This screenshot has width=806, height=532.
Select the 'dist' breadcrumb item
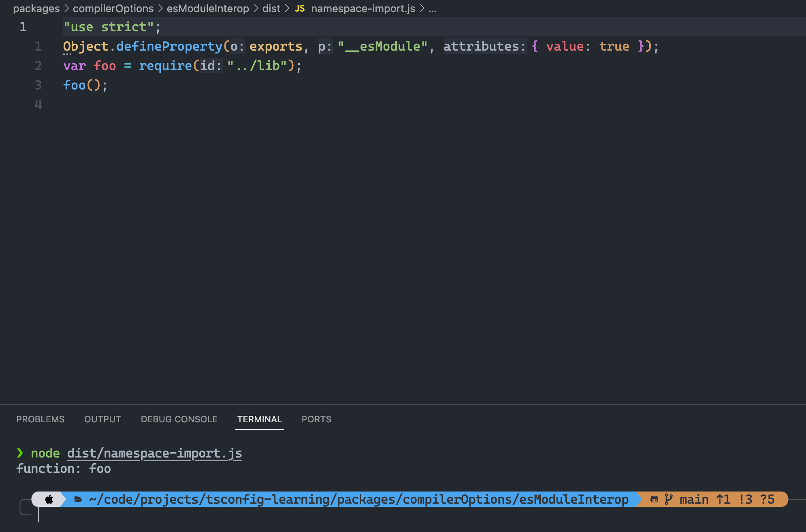(x=271, y=9)
